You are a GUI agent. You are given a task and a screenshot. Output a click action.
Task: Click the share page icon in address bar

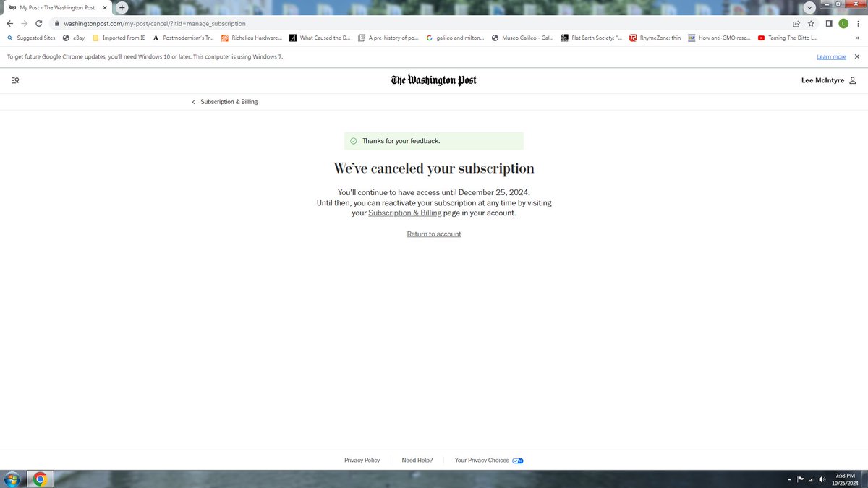tap(796, 23)
